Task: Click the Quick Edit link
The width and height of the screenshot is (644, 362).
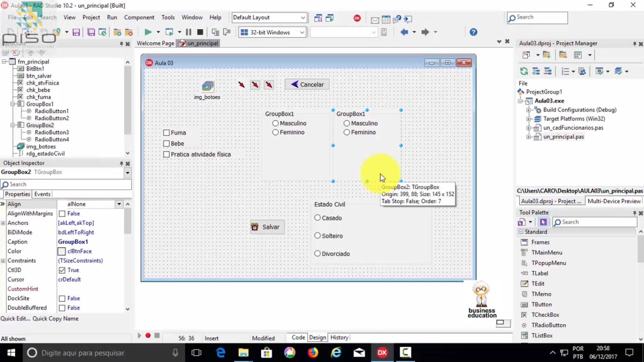Action: coord(15,318)
